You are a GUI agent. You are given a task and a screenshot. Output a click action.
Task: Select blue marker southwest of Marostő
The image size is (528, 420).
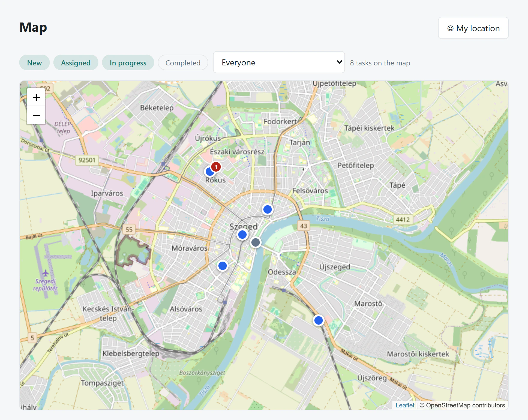coord(319,320)
